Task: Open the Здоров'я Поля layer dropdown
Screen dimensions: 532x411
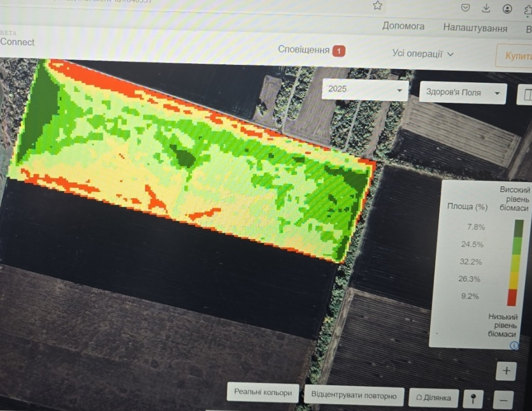Action: tap(463, 93)
